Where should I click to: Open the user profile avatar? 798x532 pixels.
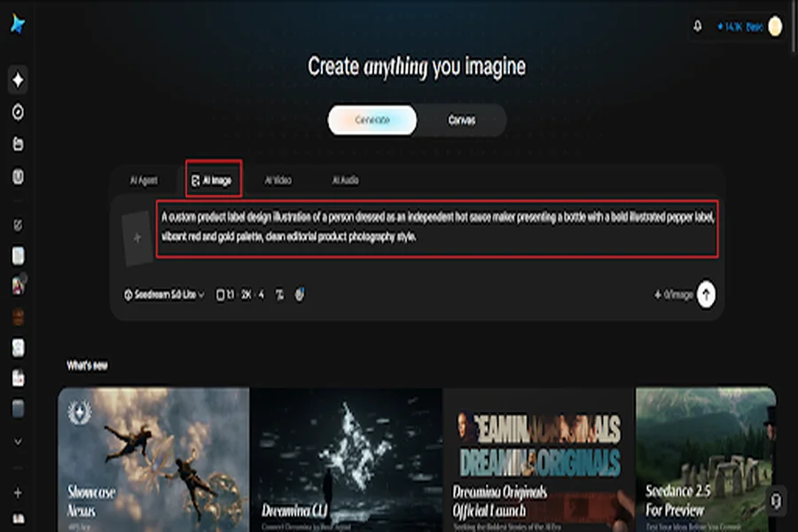pos(775,27)
